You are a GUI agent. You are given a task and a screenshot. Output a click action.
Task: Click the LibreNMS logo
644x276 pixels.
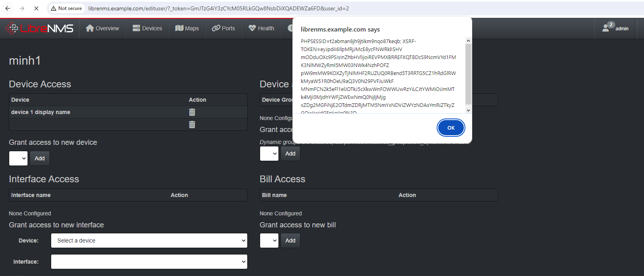pos(39,28)
